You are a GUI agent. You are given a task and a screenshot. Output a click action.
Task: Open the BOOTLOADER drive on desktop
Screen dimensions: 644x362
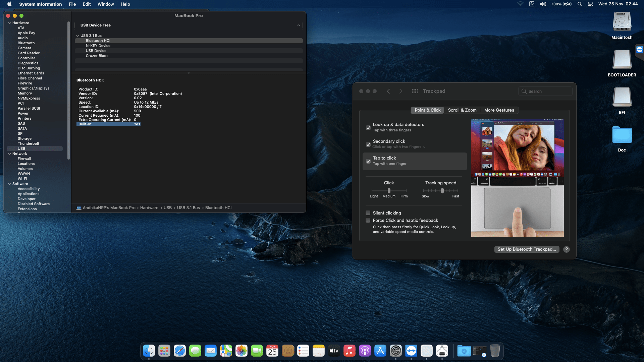pyautogui.click(x=622, y=60)
